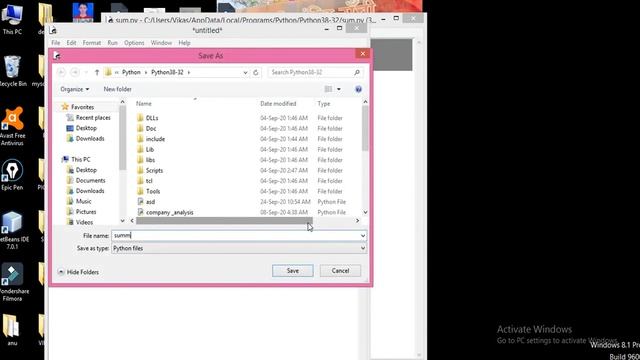Viewport: 640px width, 360px height.
Task: Open the Save as type dropdown
Action: coord(239,248)
